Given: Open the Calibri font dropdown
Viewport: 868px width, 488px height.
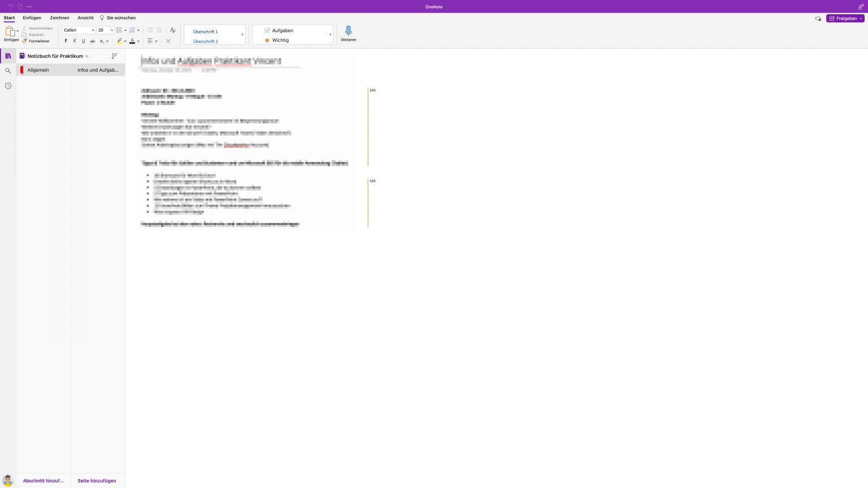Looking at the screenshot, I should [77, 30].
